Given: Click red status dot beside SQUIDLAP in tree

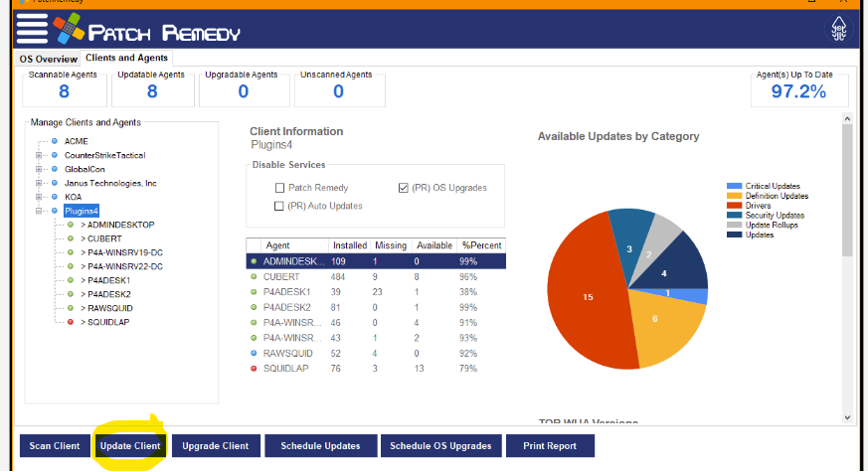Looking at the screenshot, I should pos(71,322).
